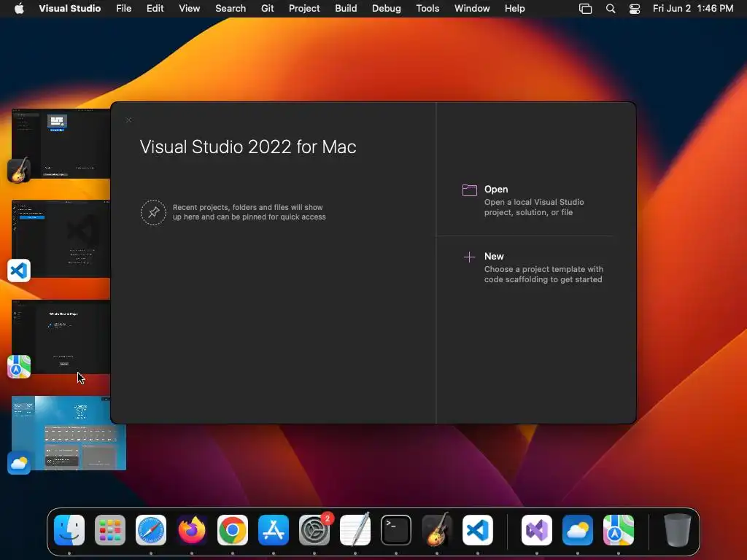This screenshot has width=747, height=560.
Task: Open the Edit menu
Action: tap(155, 8)
